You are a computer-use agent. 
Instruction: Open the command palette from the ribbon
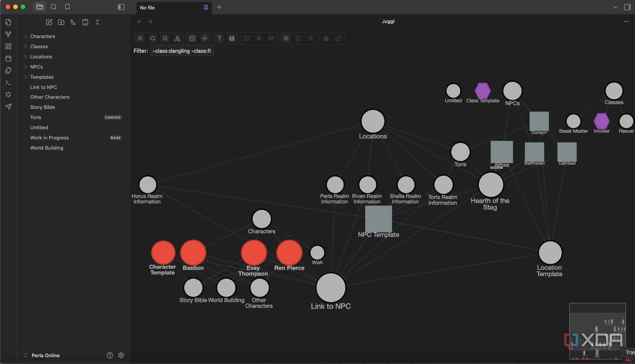point(8,83)
